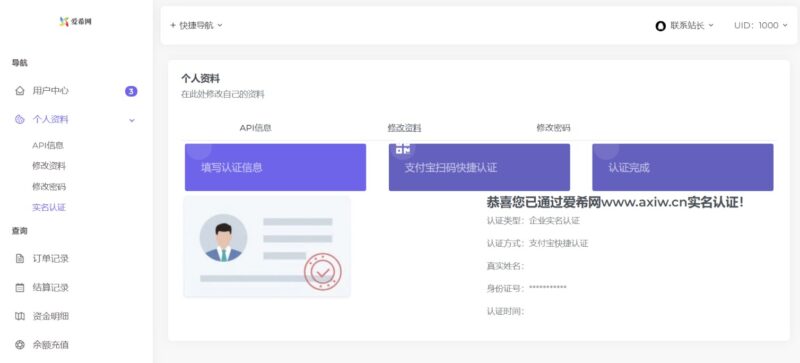Select 实名认证 sidebar submenu item
The image size is (800, 363).
point(49,208)
